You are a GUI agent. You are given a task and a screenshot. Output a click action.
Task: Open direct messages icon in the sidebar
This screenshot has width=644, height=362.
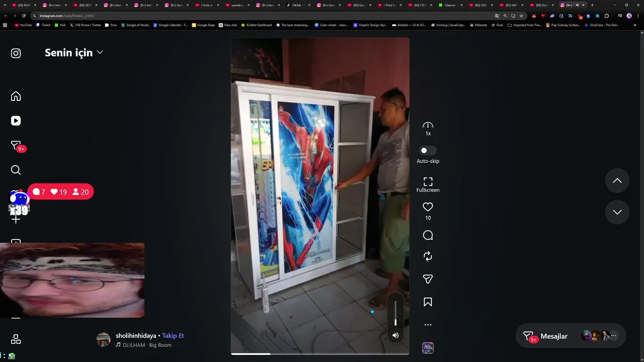(16, 145)
